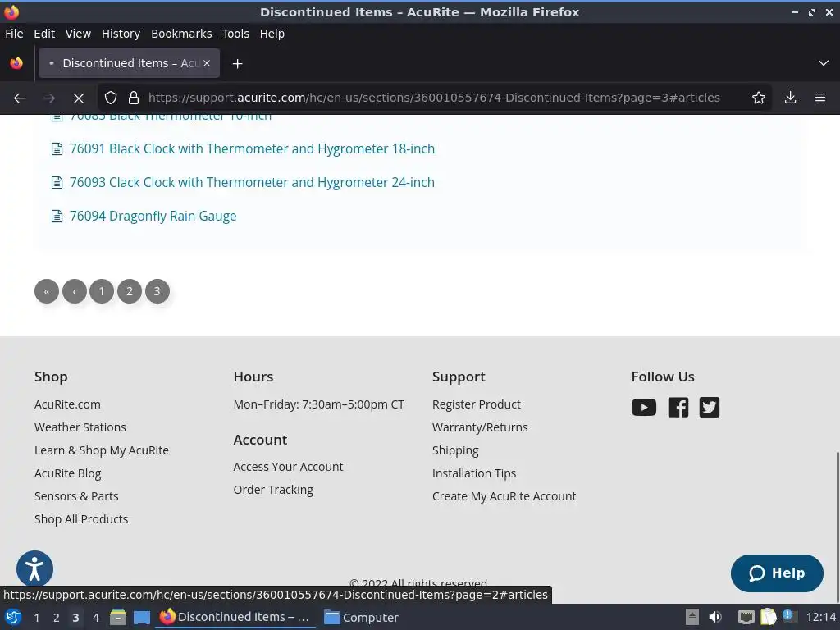
Task: Open 76094 Dragonfly Rain Gauge article
Action: click(x=153, y=217)
